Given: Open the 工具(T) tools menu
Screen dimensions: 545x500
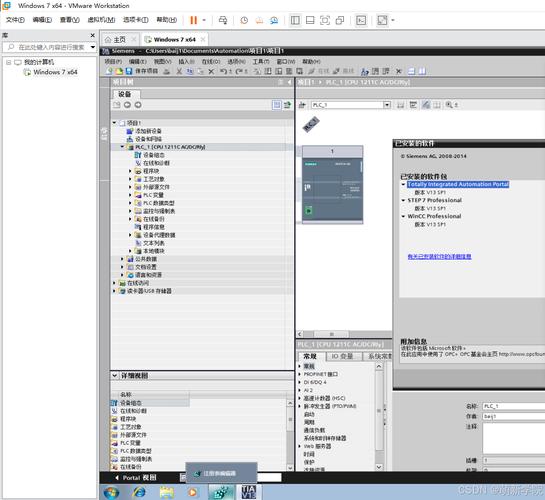Looking at the screenshot, I should pyautogui.click(x=261, y=62).
